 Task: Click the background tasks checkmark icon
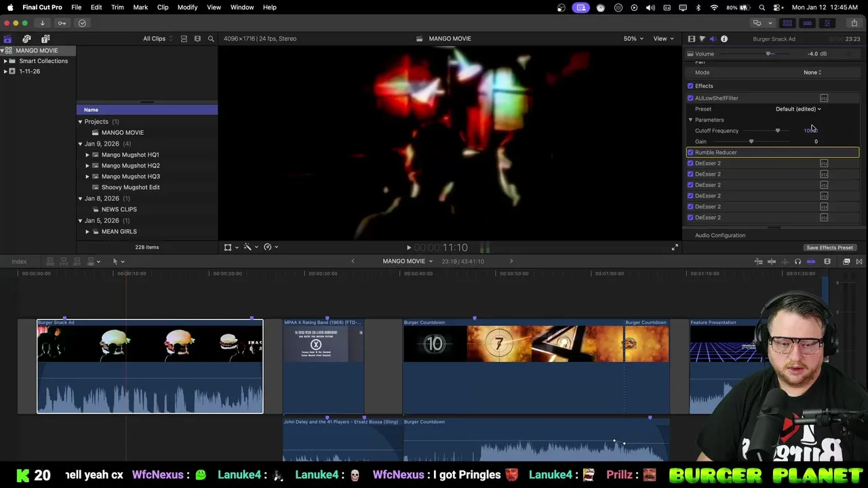82,23
